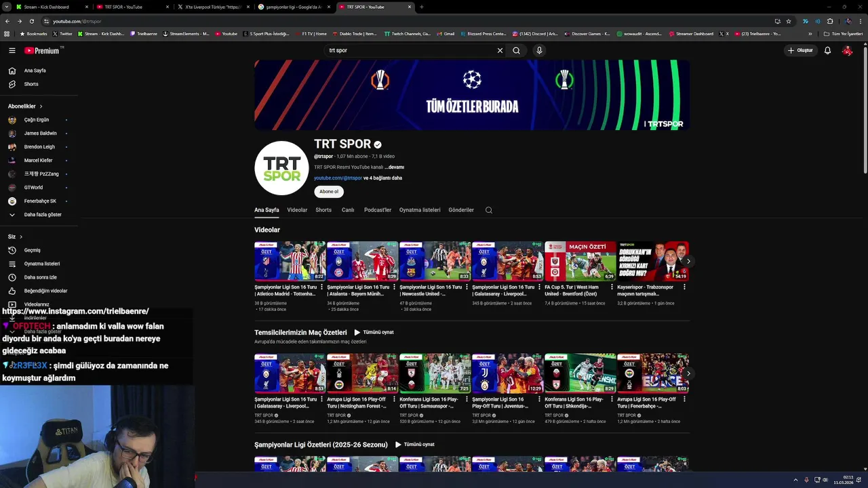Screen dimensions: 868x488
Task: Open a new browser tab with plus
Action: point(421,7)
